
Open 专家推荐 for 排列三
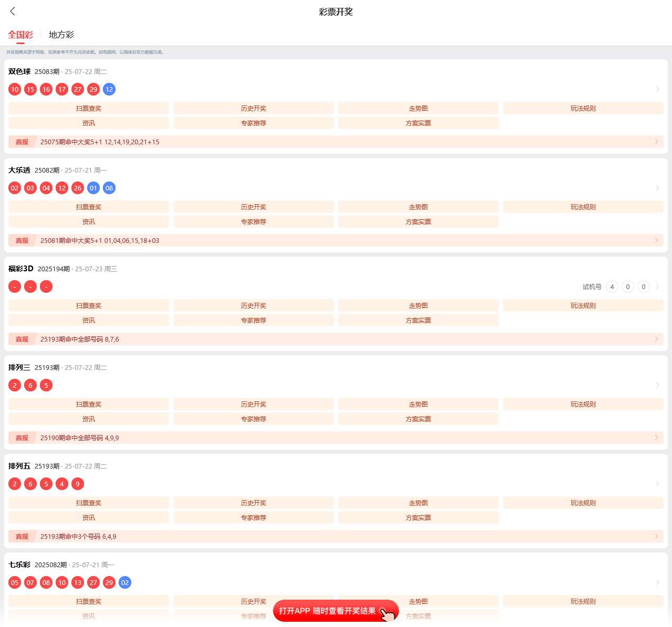tap(254, 419)
